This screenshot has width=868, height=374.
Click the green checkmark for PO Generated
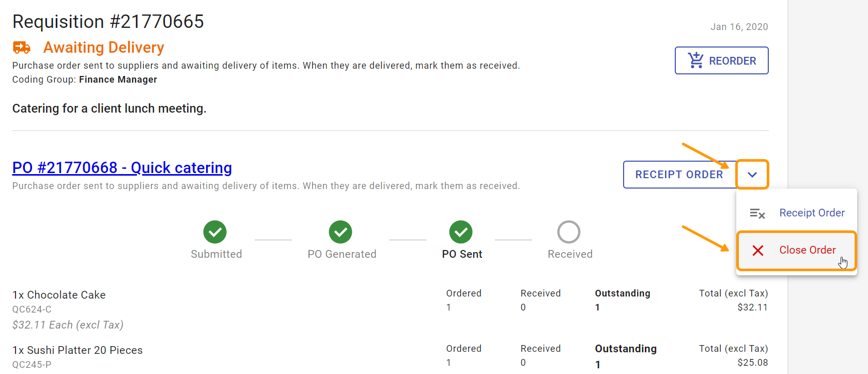tap(340, 232)
